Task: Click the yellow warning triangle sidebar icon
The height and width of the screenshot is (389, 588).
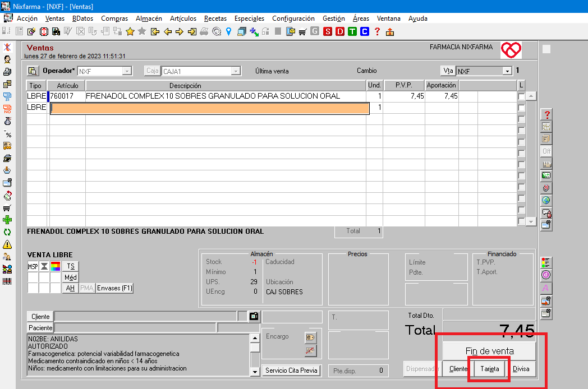Action: (x=7, y=245)
